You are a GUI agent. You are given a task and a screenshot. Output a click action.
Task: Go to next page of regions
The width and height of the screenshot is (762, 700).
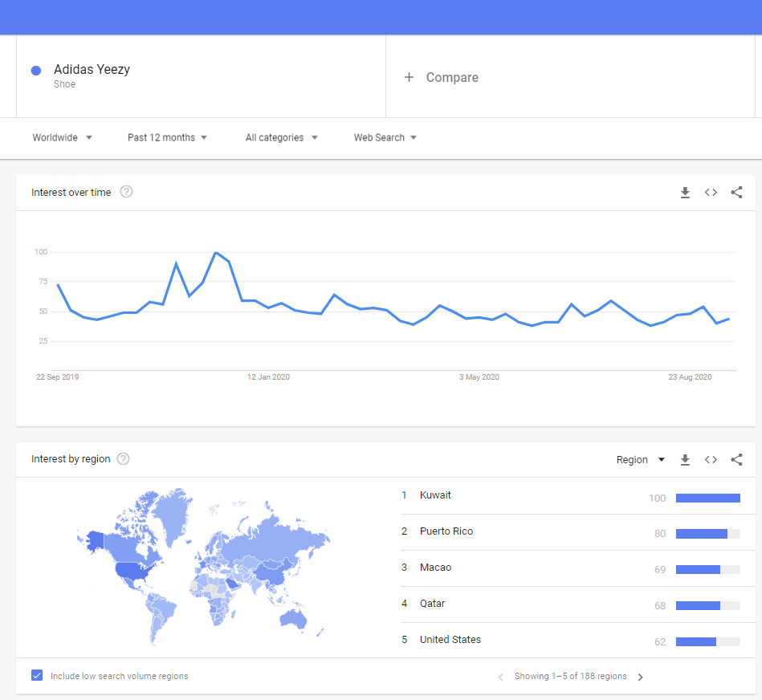(641, 677)
